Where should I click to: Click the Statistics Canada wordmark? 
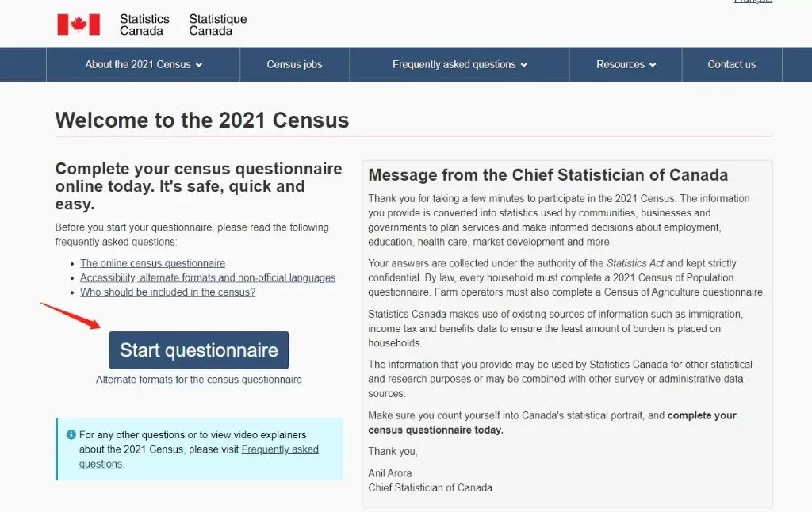144,25
